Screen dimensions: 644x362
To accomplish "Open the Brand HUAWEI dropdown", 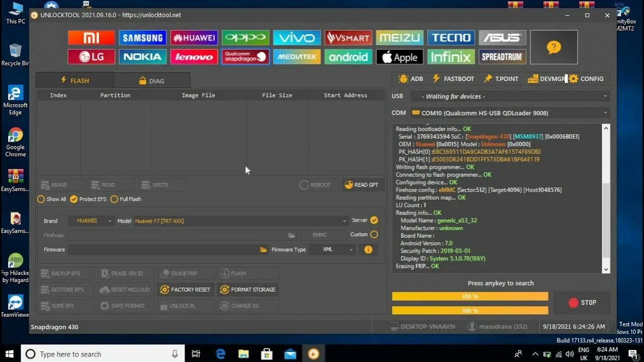I will 91,221.
